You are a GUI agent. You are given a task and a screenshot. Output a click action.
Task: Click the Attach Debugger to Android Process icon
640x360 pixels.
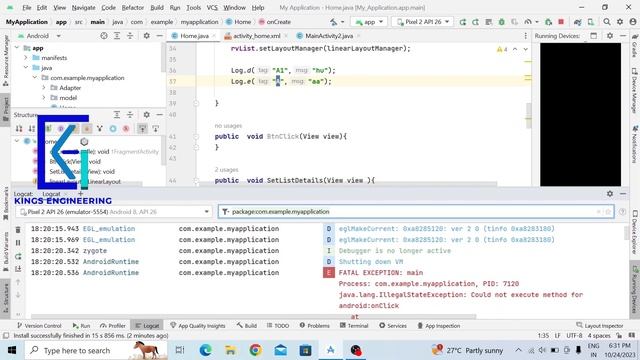[549, 22]
